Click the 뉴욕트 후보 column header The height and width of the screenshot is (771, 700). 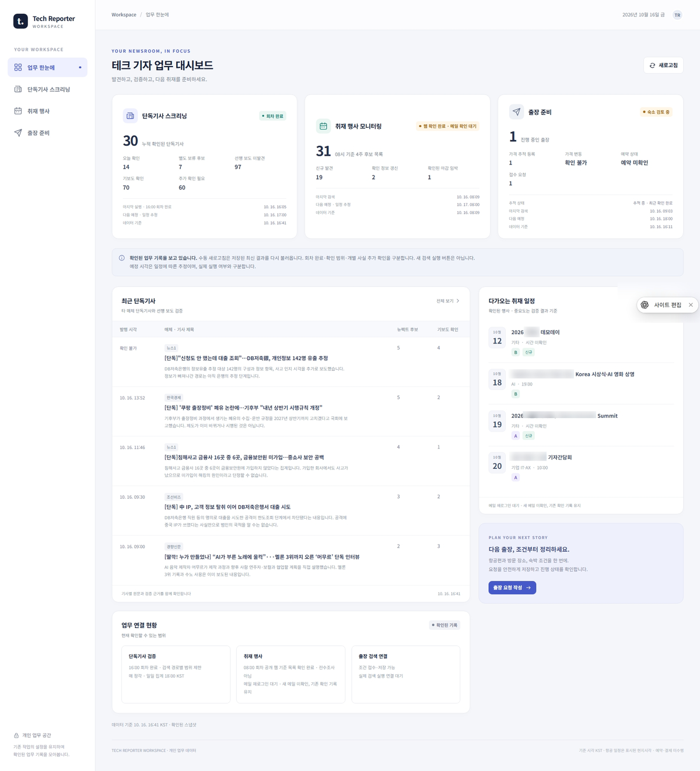408,330
